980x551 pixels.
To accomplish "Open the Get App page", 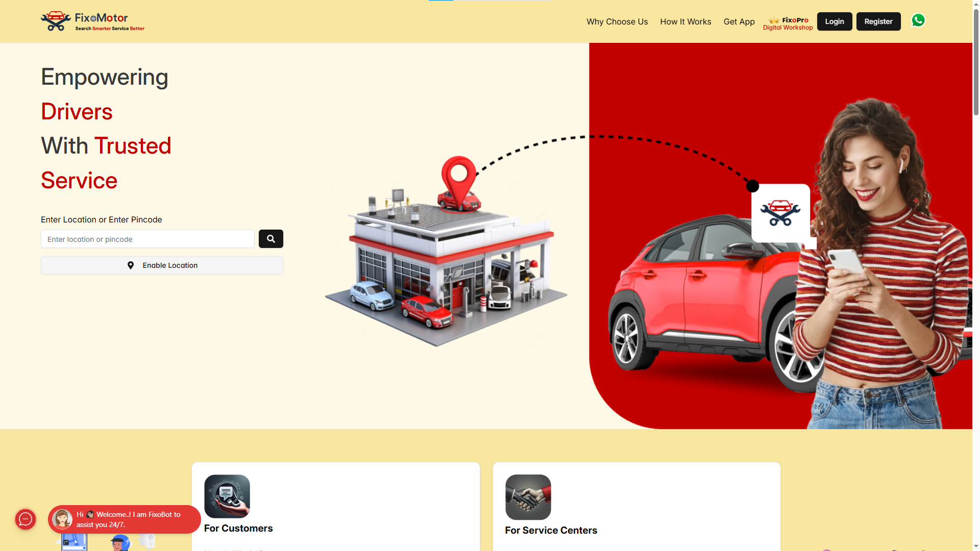I will click(x=739, y=21).
